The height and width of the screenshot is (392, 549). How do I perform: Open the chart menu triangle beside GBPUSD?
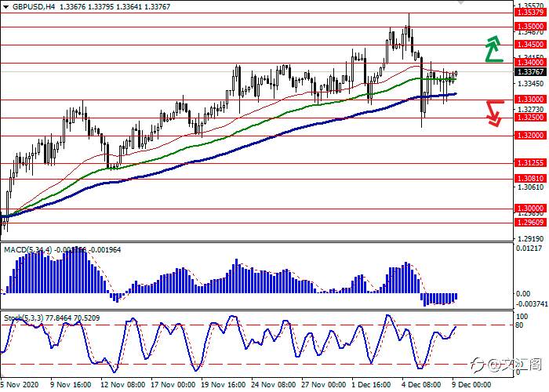pyautogui.click(x=5, y=6)
